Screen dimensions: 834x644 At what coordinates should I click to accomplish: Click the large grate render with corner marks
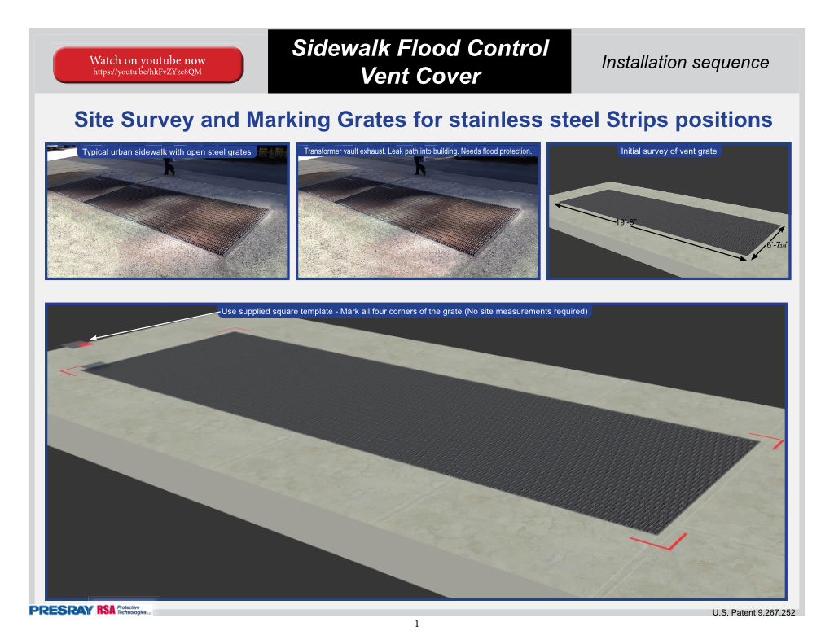click(x=416, y=452)
